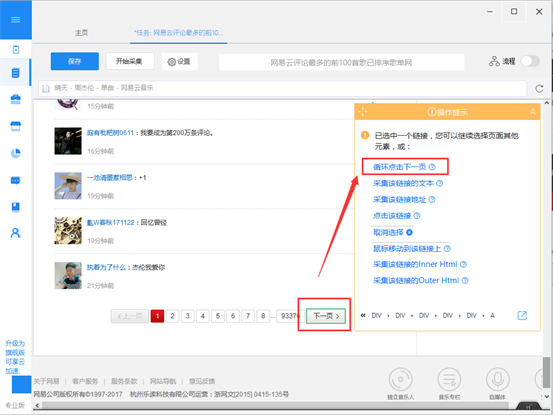553x415 pixels.
Task: Click the clipboard task icon in sidebar
Action: click(x=16, y=50)
